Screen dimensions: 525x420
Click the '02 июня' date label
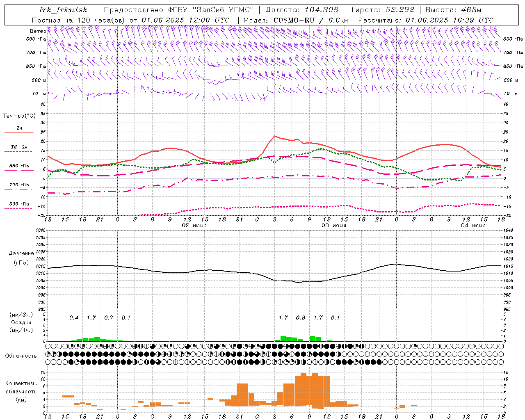point(194,226)
